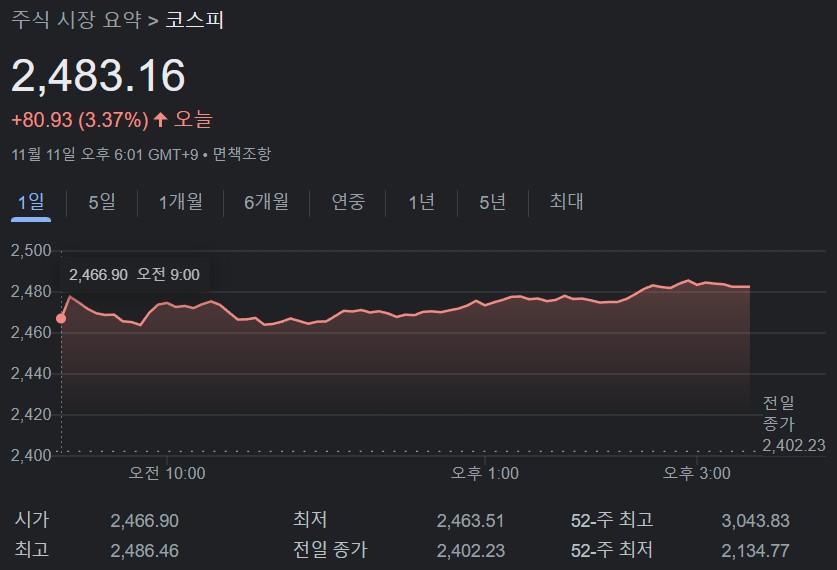Click the 2,440 y-axis label
837x570 pixels.
31,374
